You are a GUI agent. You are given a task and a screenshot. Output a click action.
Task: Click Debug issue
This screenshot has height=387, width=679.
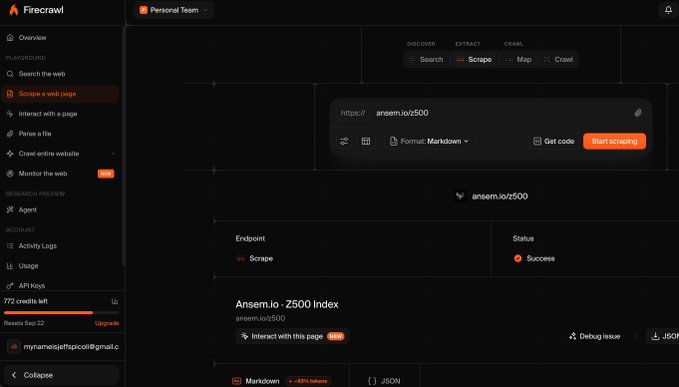coord(595,336)
